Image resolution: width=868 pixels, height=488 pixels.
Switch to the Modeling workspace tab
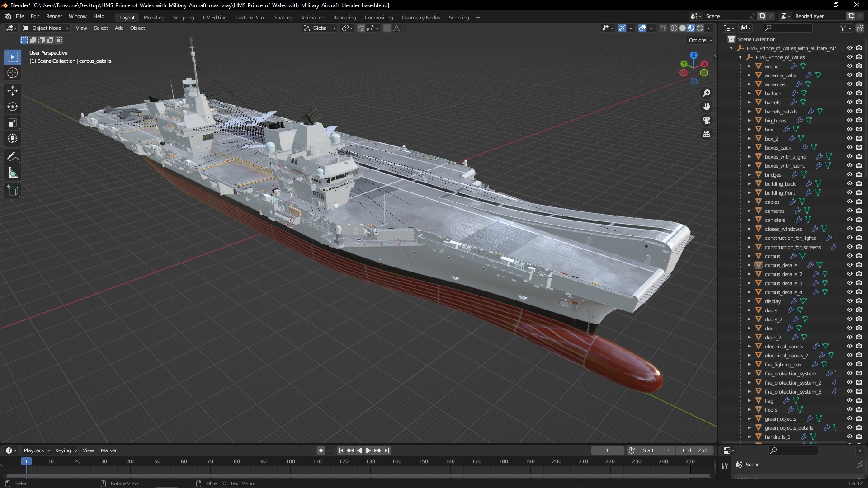point(154,18)
